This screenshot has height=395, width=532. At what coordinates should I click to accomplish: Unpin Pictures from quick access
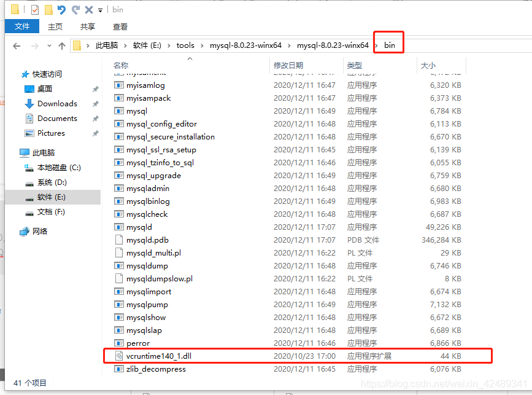click(x=94, y=133)
